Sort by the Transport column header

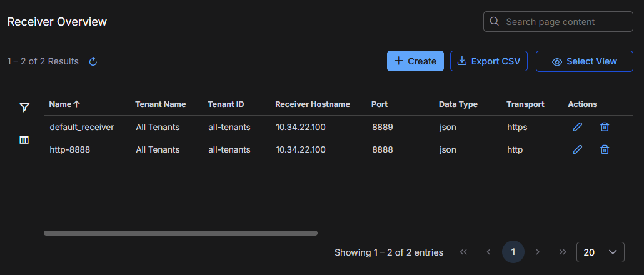click(525, 104)
